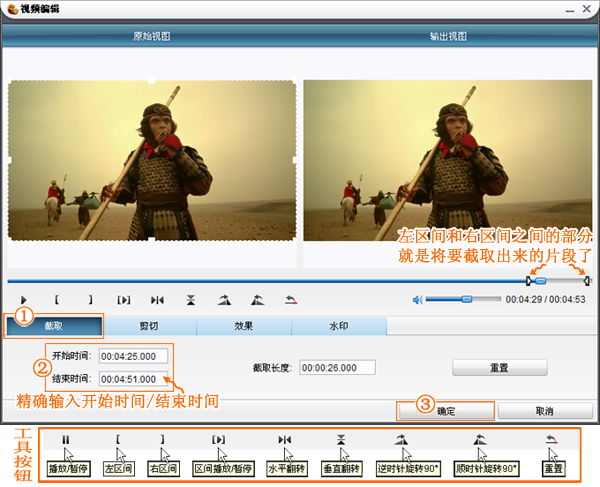The width and height of the screenshot is (600, 487).
Task: Click the 截取长度 field showing 00:00:26.000
Action: tap(337, 368)
